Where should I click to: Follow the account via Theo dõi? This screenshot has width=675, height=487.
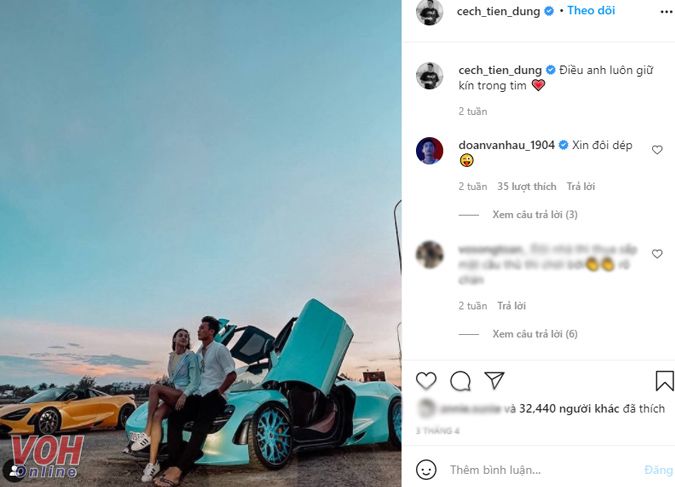(591, 11)
